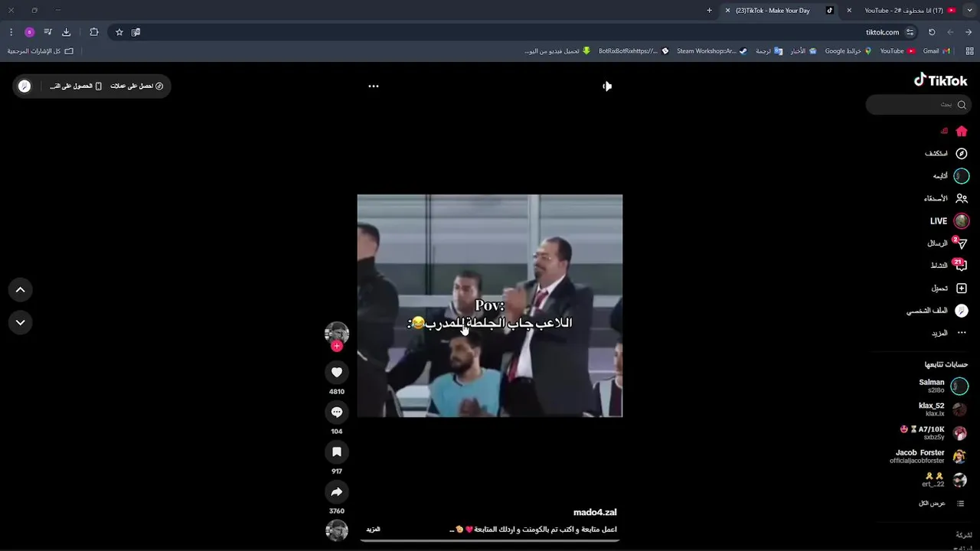Open the translate bookmark
This screenshot has height=551, width=980.
[769, 51]
